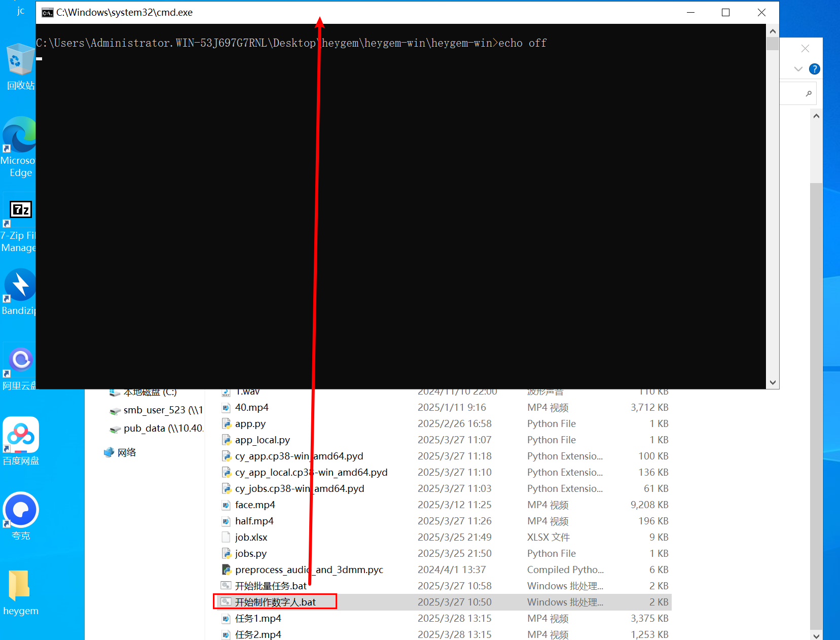The height and width of the screenshot is (640, 840).
Task: Click Explorer file list scrollbar down arrow
Action: point(816,635)
